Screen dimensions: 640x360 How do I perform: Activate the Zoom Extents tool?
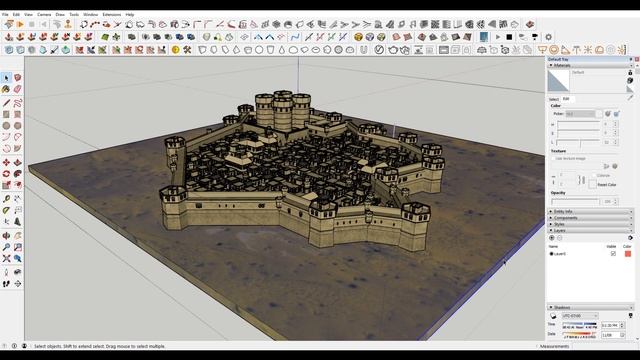pyautogui.click(x=6, y=258)
